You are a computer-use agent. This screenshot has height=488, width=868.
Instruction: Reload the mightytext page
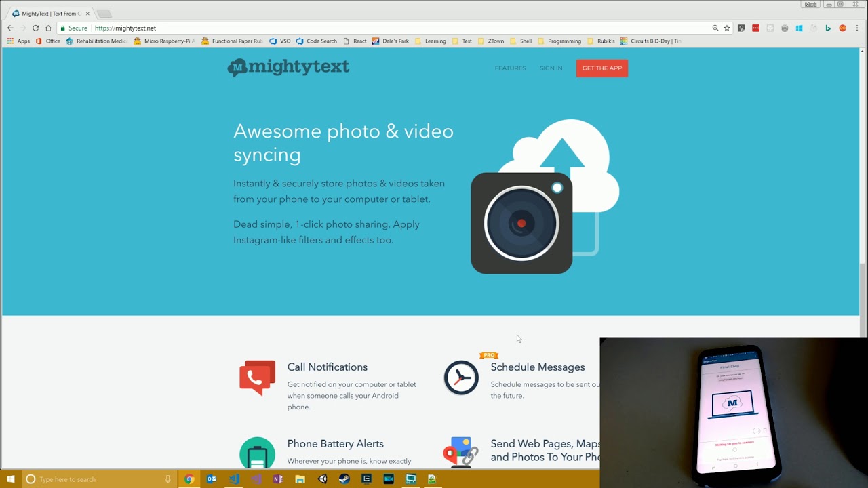tap(35, 28)
